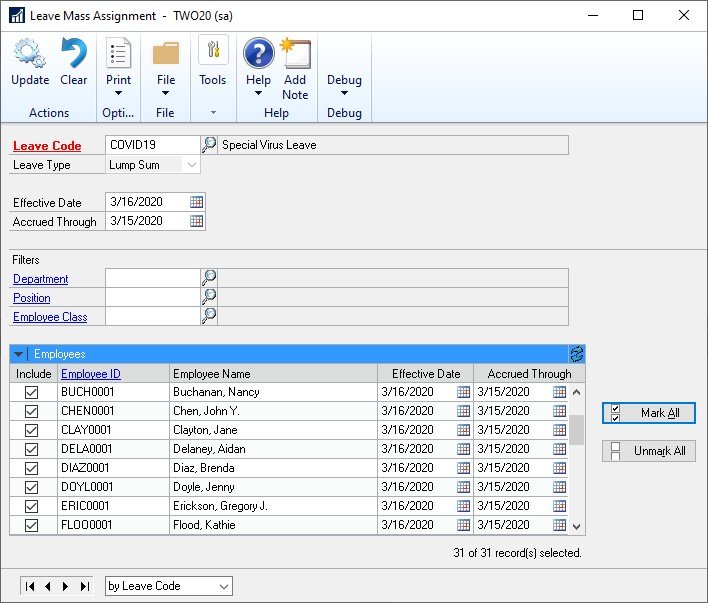Open Effective Date calendar for Chen, John Y.

point(463,411)
